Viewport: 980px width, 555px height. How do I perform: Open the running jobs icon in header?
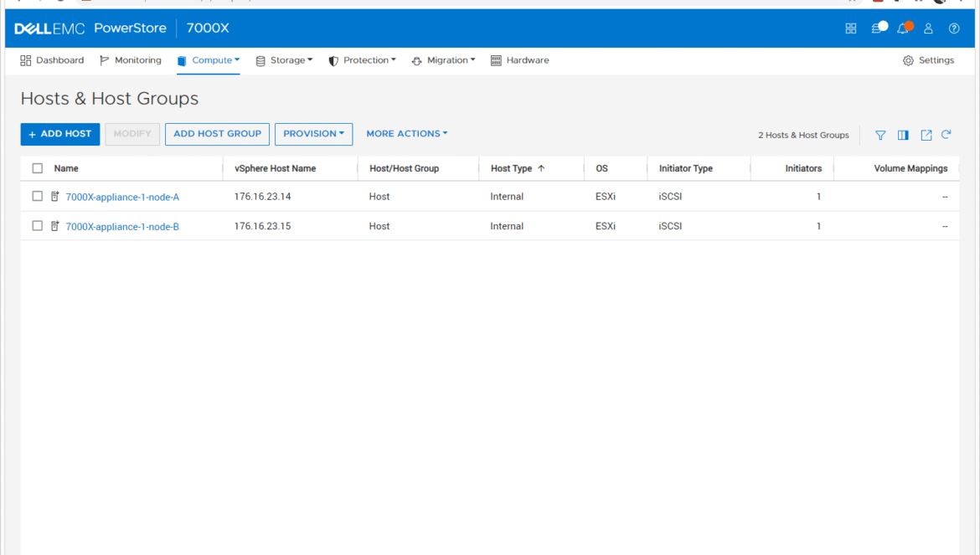click(879, 28)
